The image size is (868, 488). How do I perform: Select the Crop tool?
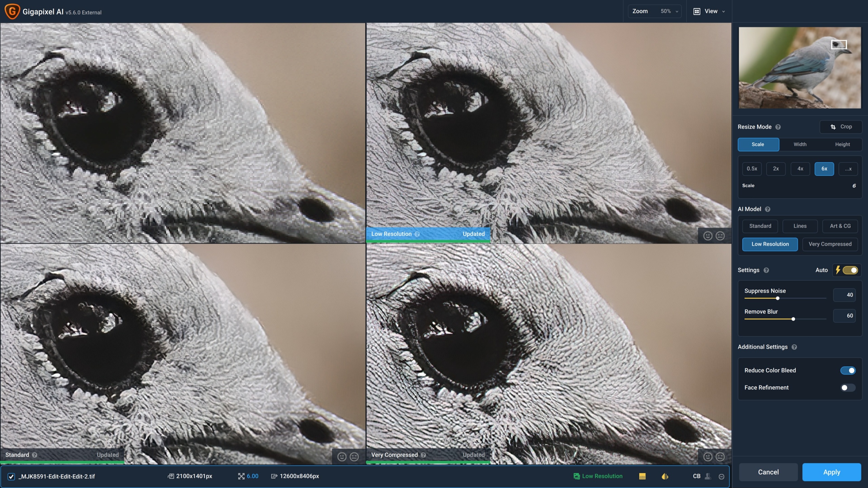tap(841, 127)
